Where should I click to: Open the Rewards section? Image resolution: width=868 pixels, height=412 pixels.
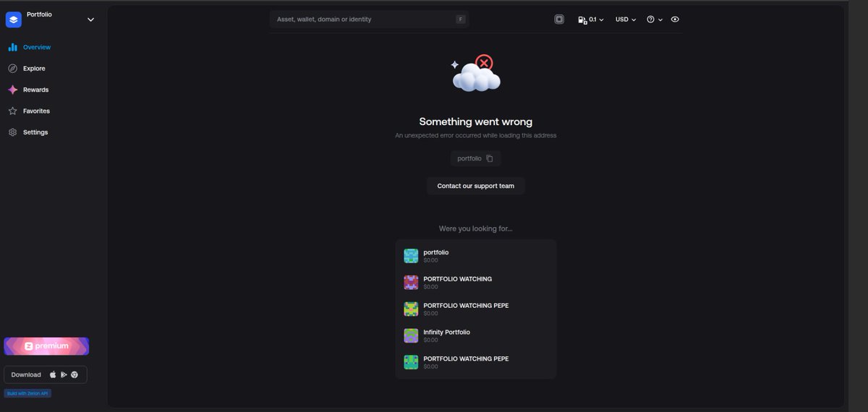click(28, 90)
